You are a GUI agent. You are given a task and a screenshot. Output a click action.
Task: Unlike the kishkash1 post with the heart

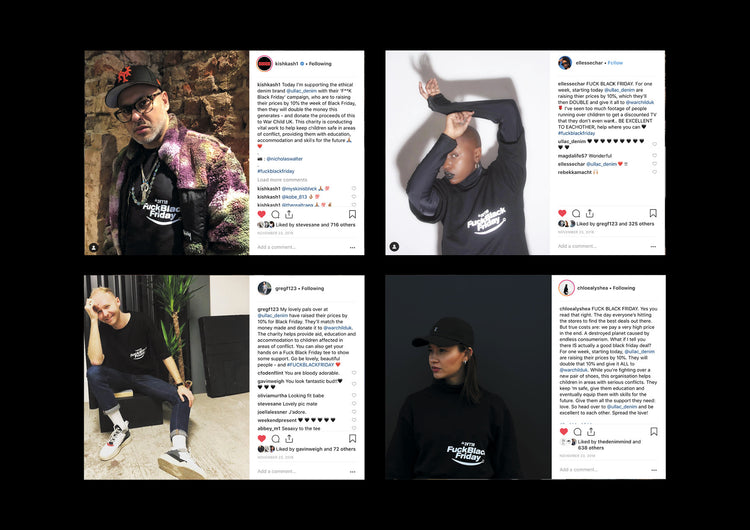pyautogui.click(x=262, y=214)
